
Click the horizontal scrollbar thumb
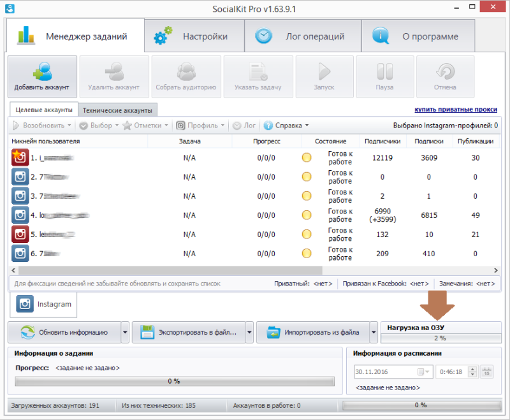coord(170,270)
